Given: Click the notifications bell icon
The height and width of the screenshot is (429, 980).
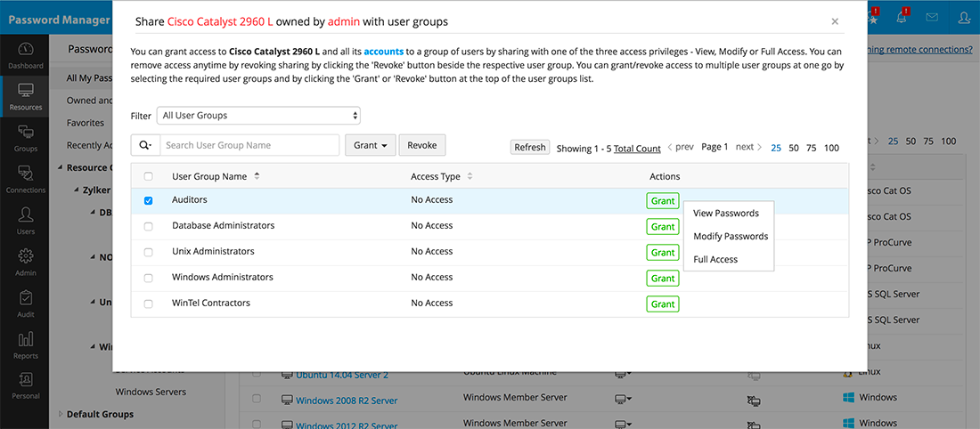Looking at the screenshot, I should click(901, 18).
